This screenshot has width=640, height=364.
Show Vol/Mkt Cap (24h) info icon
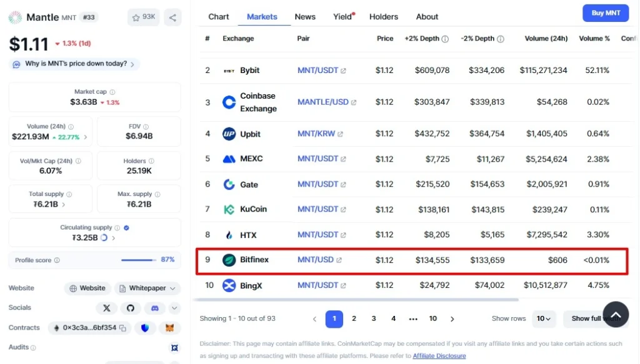pos(78,161)
